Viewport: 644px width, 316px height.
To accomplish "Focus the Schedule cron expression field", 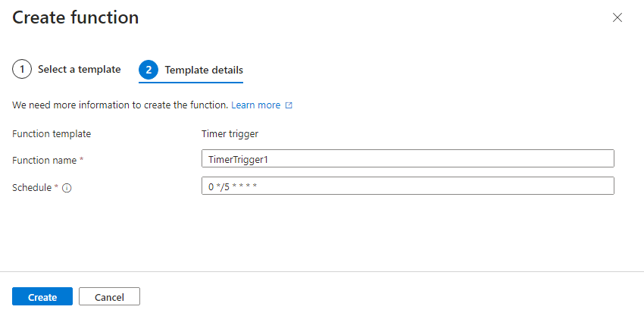I will [x=407, y=186].
